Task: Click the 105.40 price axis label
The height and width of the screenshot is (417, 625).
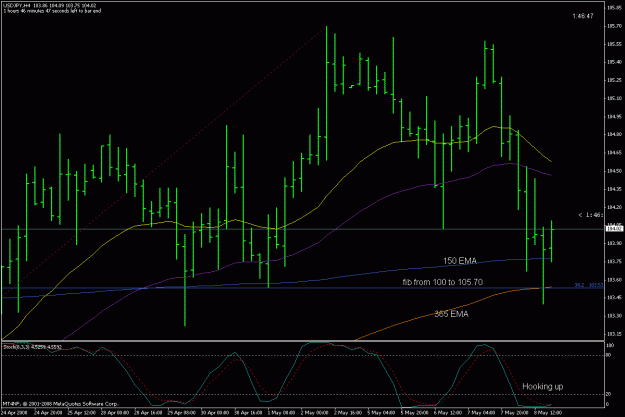Action: pos(614,62)
